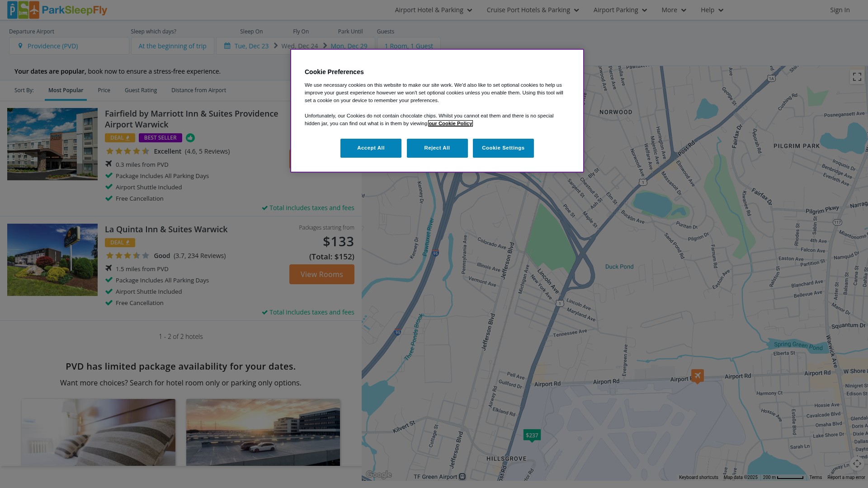Image resolution: width=868 pixels, height=488 pixels.
Task: Click La Quinta star rating
Action: point(127,256)
